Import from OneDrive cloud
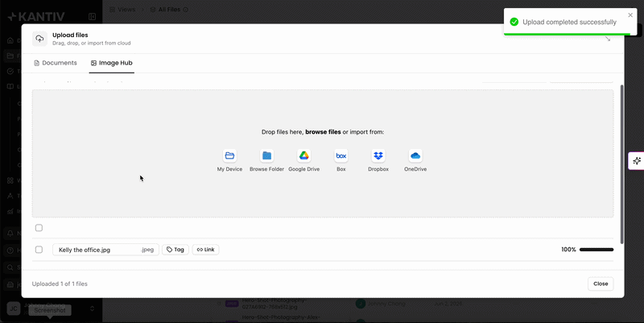Image resolution: width=644 pixels, height=323 pixels. pyautogui.click(x=415, y=155)
